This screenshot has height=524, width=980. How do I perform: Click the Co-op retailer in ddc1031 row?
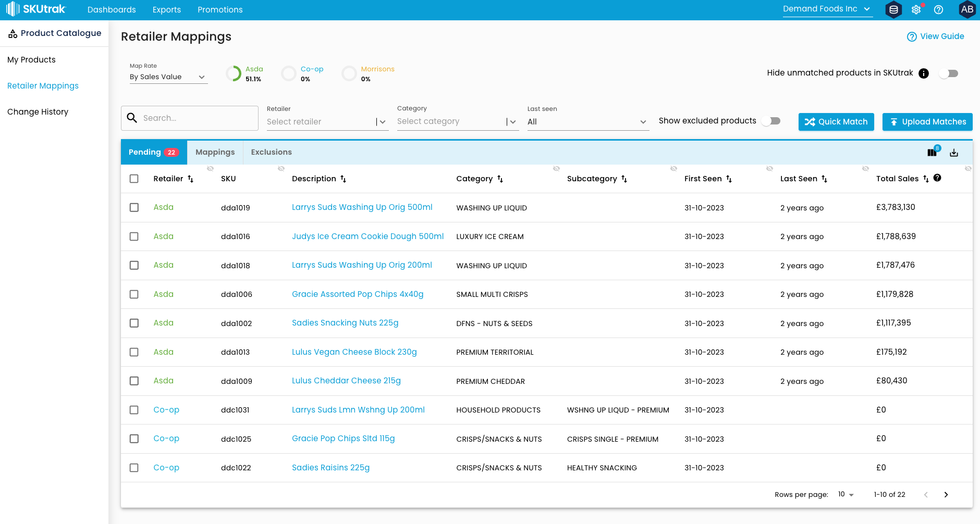[166, 410]
